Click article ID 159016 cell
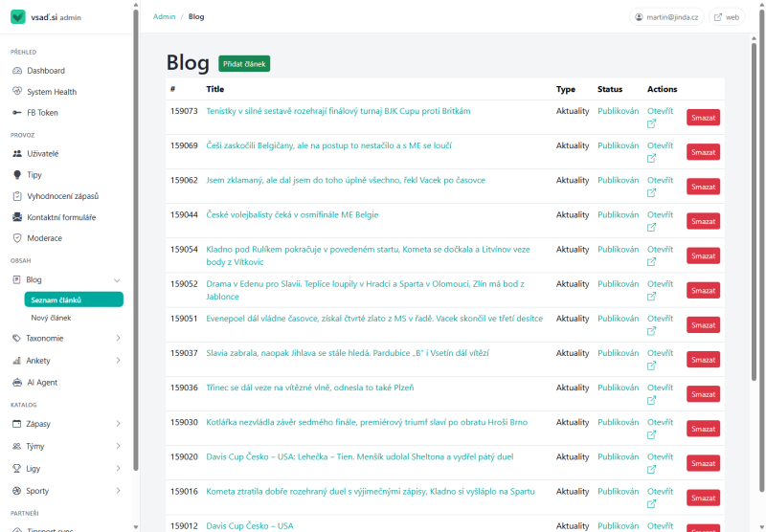Viewport: 766px width, 532px height. pyautogui.click(x=184, y=492)
